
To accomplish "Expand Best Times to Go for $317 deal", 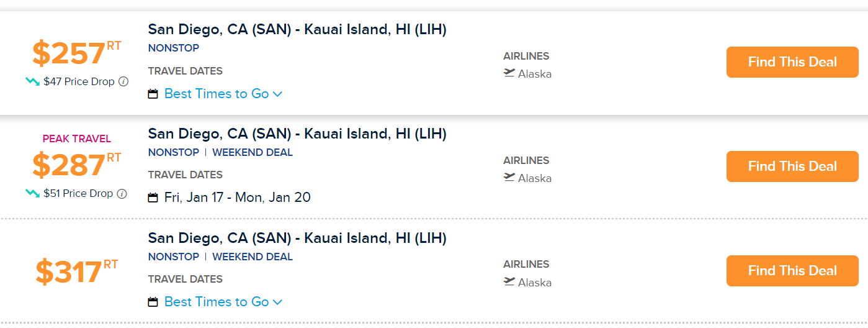I will click(x=223, y=302).
